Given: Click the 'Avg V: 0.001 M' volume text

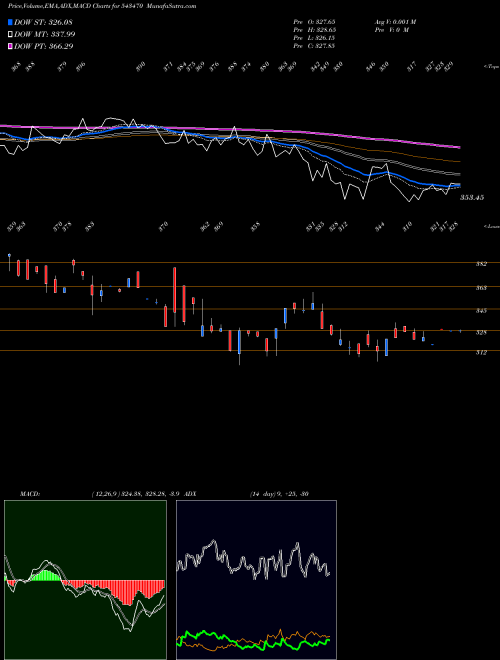Looking at the screenshot, I should pyautogui.click(x=395, y=22).
